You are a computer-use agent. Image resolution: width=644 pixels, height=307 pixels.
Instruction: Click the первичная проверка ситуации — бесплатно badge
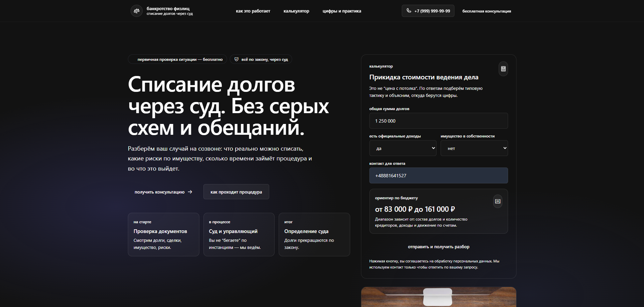(x=177, y=59)
